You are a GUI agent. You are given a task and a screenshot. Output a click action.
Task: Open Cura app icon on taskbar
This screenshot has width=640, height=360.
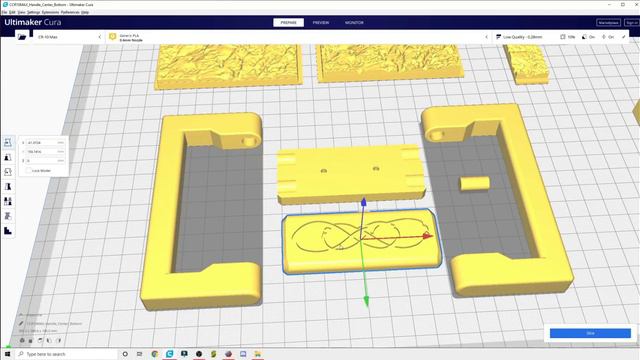[169, 354]
